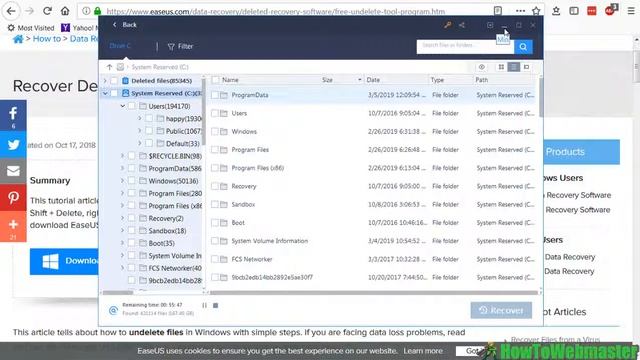Check the Boot folder row checkbox
This screenshot has height=360, width=640.
(x=215, y=223)
